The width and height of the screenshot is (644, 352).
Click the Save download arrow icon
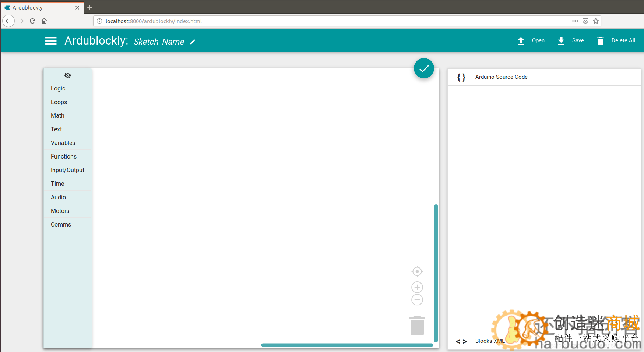[561, 41]
